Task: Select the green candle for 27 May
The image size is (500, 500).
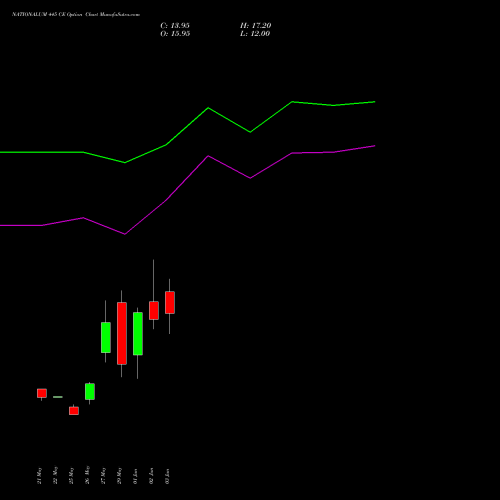Action: click(106, 337)
